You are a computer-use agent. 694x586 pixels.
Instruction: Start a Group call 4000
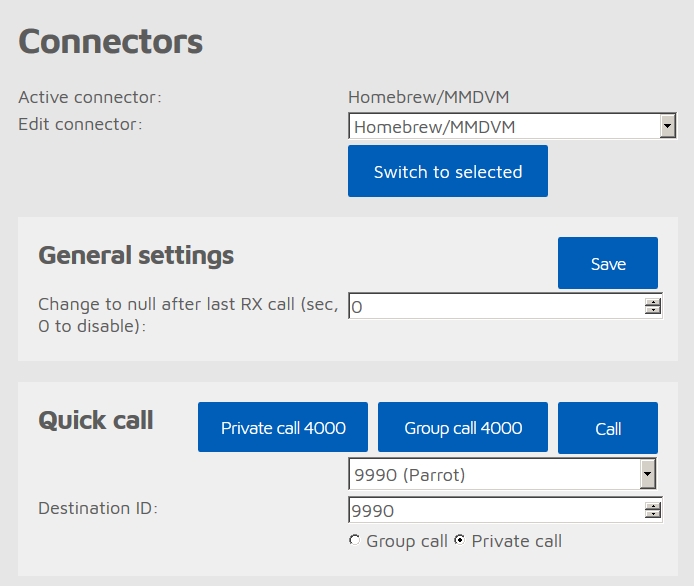coord(463,427)
